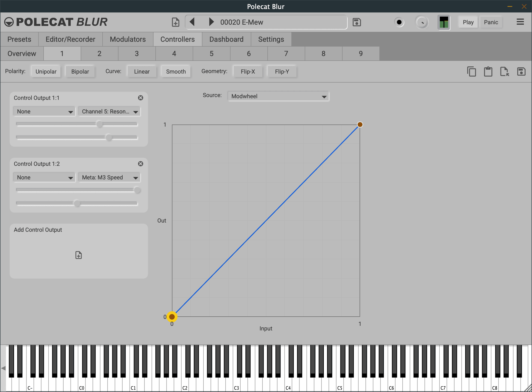Remove Control Output 1:1 using X icon
This screenshot has height=392, width=532.
click(x=141, y=98)
